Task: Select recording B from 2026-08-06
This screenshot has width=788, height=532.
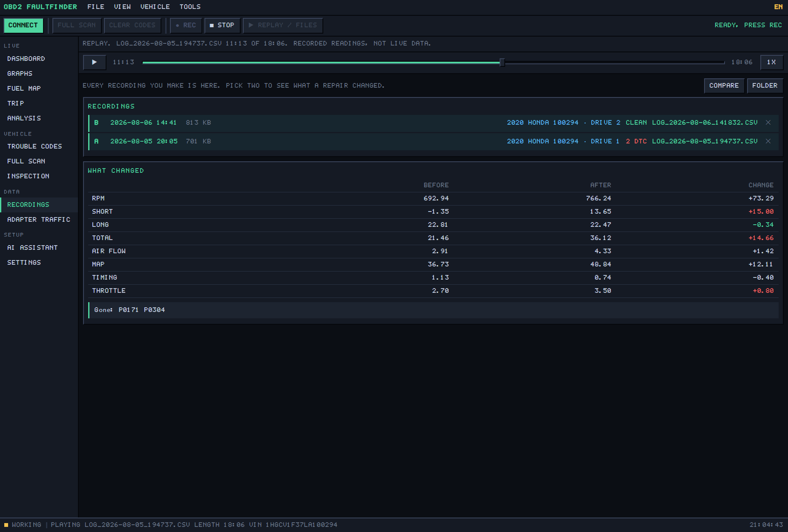Action: tap(433, 123)
